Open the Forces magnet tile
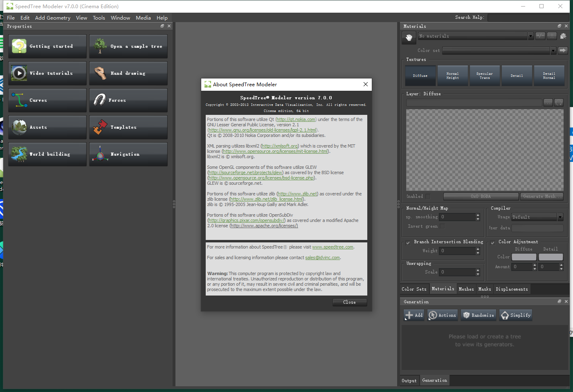 tap(128, 100)
